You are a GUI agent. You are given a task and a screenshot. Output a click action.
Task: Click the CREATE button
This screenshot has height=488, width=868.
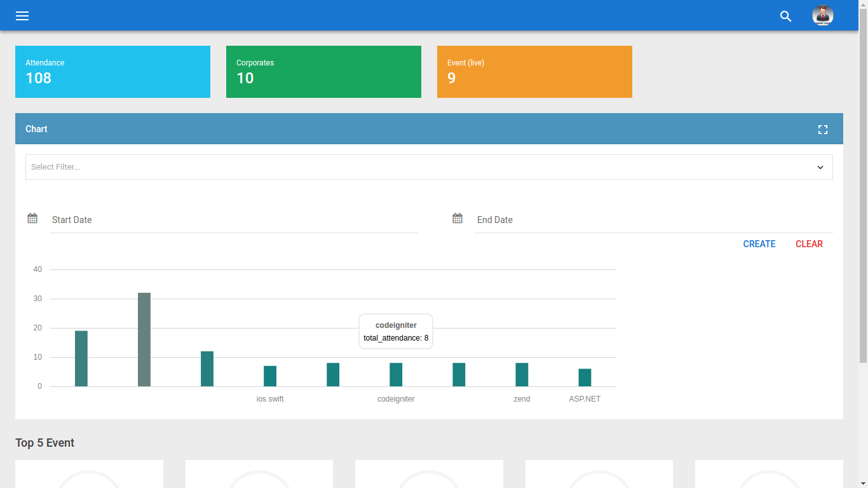coord(759,244)
